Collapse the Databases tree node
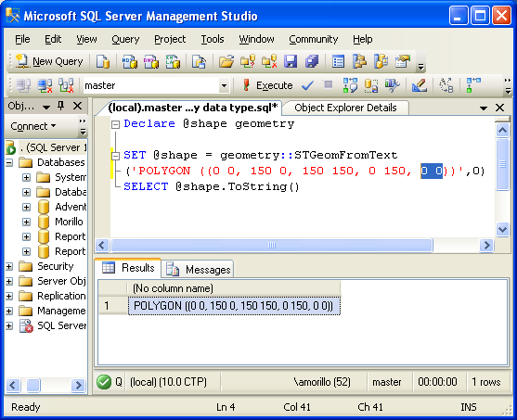This screenshot has width=517, height=420. [x=9, y=162]
